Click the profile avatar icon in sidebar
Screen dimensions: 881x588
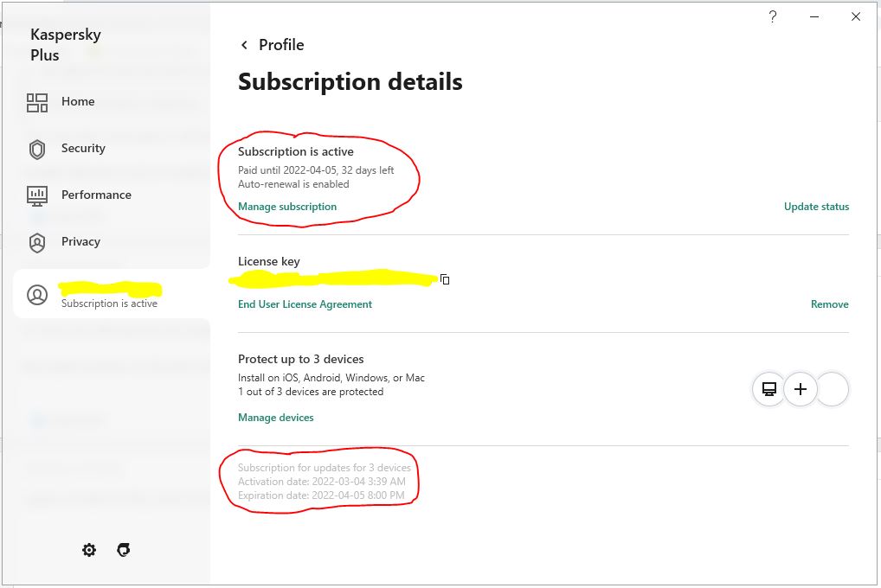coord(37,295)
